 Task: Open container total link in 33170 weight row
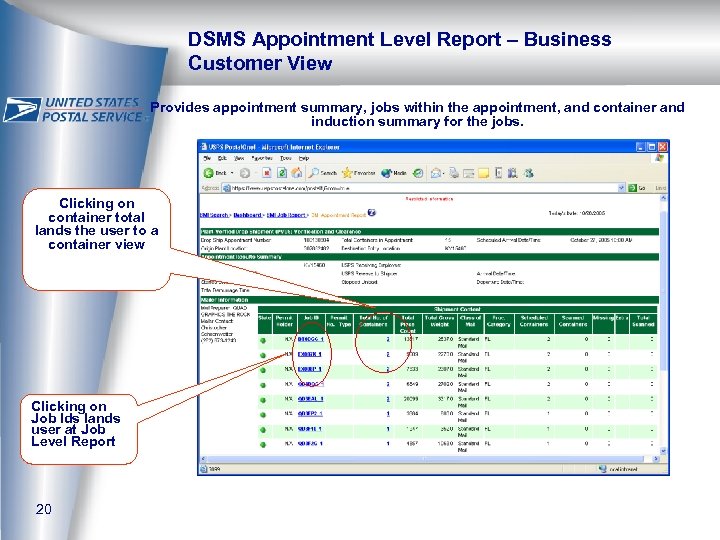[388, 399]
